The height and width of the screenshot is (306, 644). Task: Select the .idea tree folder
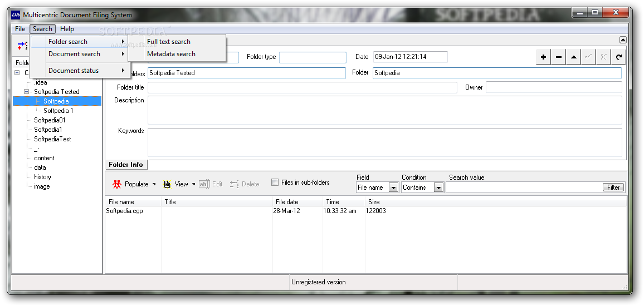pyautogui.click(x=41, y=82)
